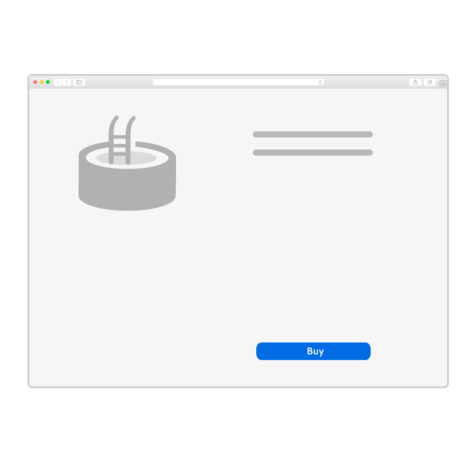
Task: Open the share icon in toolbar
Action: tap(415, 82)
